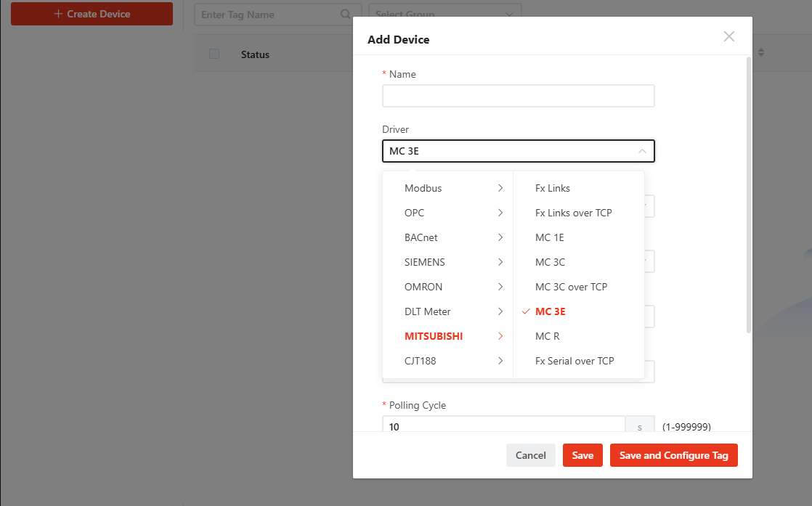Image resolution: width=812 pixels, height=506 pixels.
Task: Collapse the Driver dropdown arrow
Action: point(642,151)
